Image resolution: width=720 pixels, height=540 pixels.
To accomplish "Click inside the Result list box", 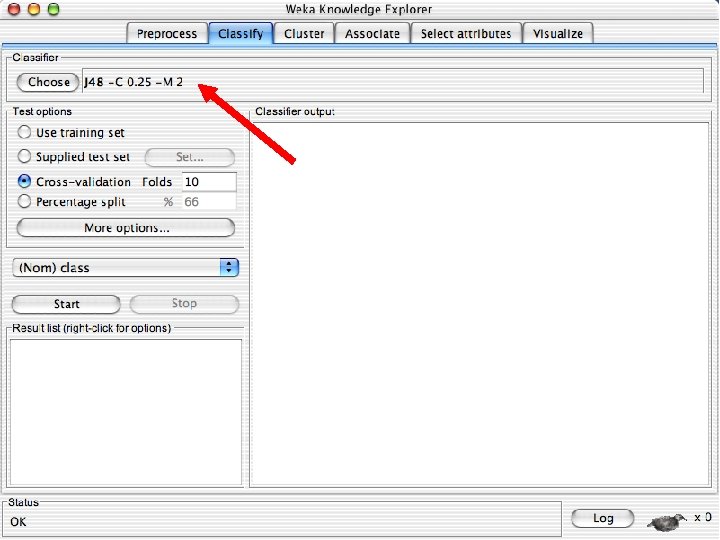I will click(126, 412).
